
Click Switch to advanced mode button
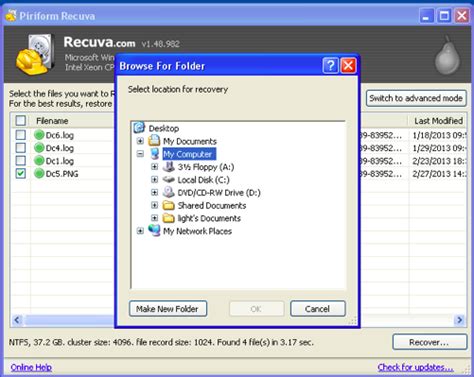[x=416, y=98]
